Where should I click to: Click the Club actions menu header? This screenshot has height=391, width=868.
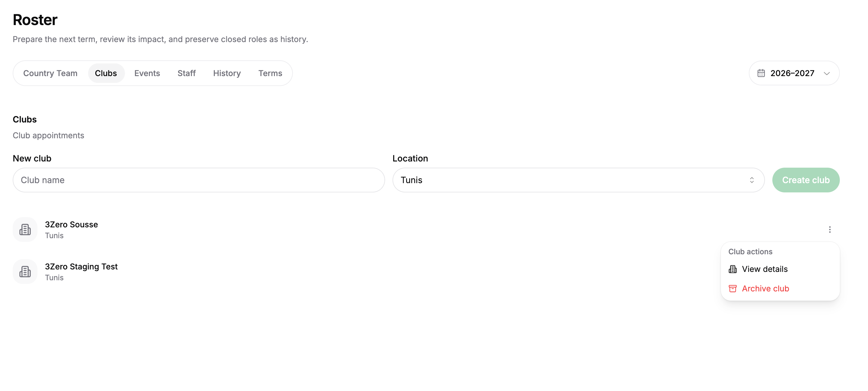750,251
